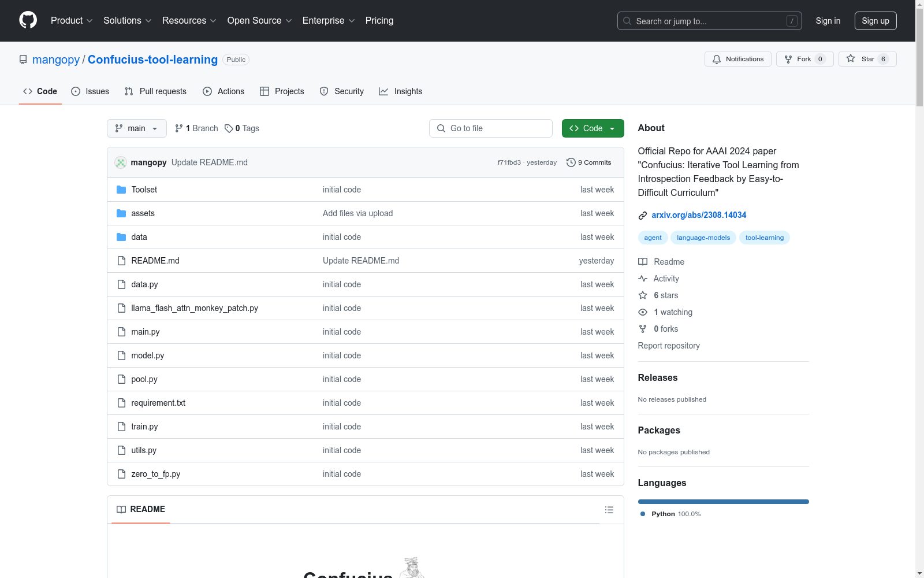Go to the Actions tab
Image resolution: width=924 pixels, height=578 pixels.
coord(223,91)
